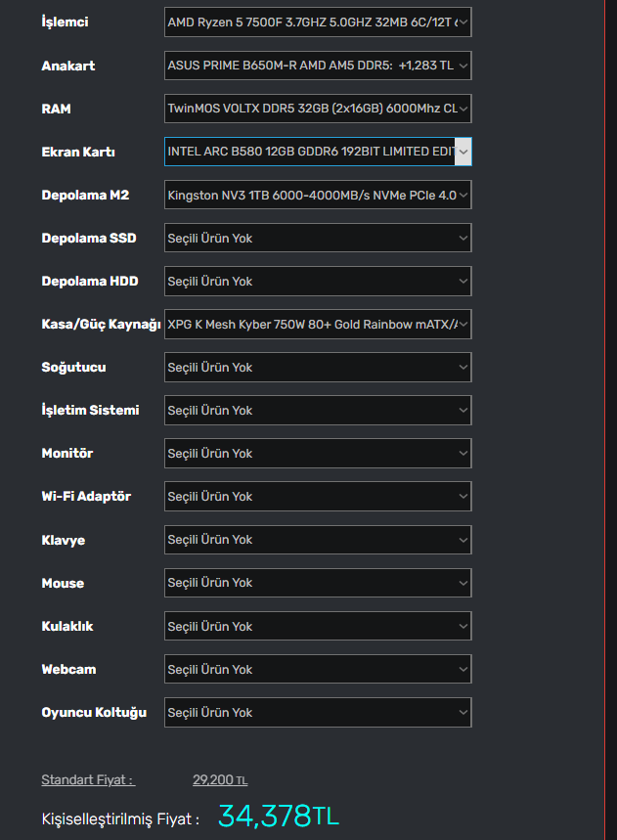Open the Depolama M2 storage dropdown
The height and width of the screenshot is (840, 617).
(318, 195)
